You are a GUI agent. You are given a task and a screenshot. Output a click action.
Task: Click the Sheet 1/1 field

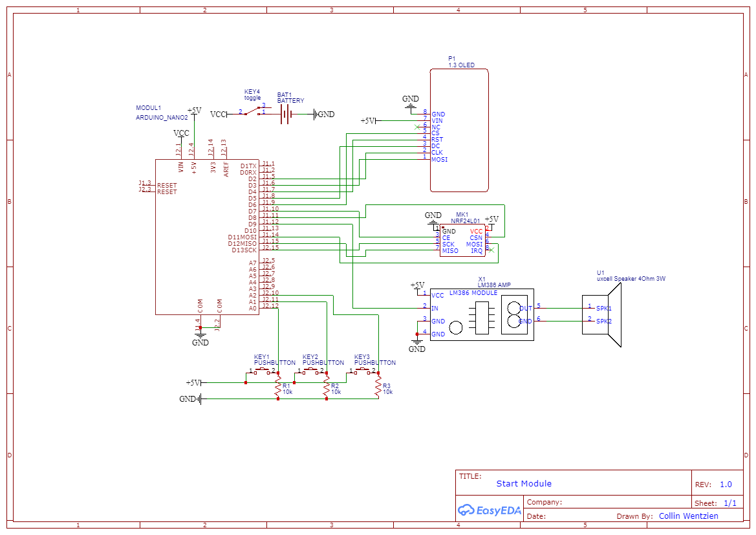717,503
